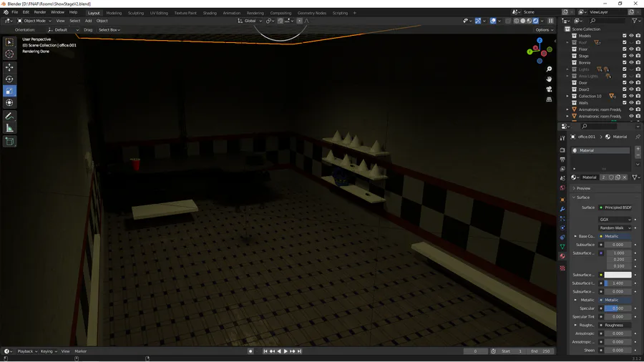Switch to the Shading workspace tab
The width and height of the screenshot is (644, 362).
tap(210, 13)
